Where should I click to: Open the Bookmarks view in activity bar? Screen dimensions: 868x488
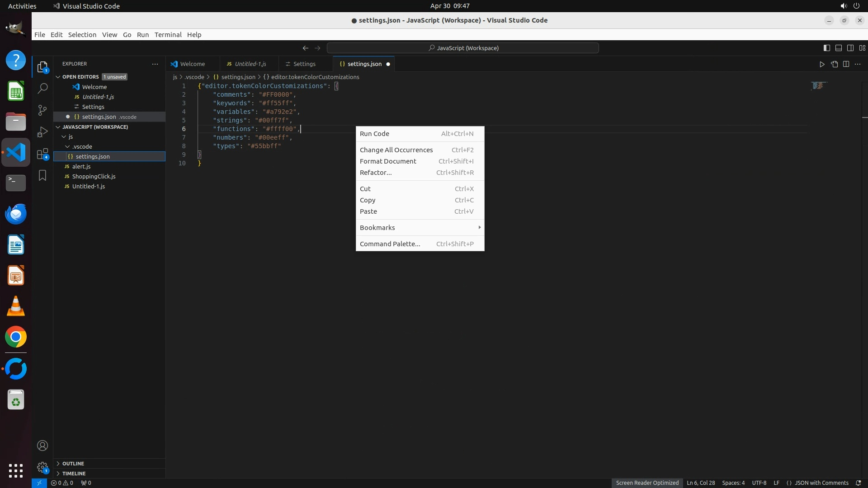pos(42,175)
